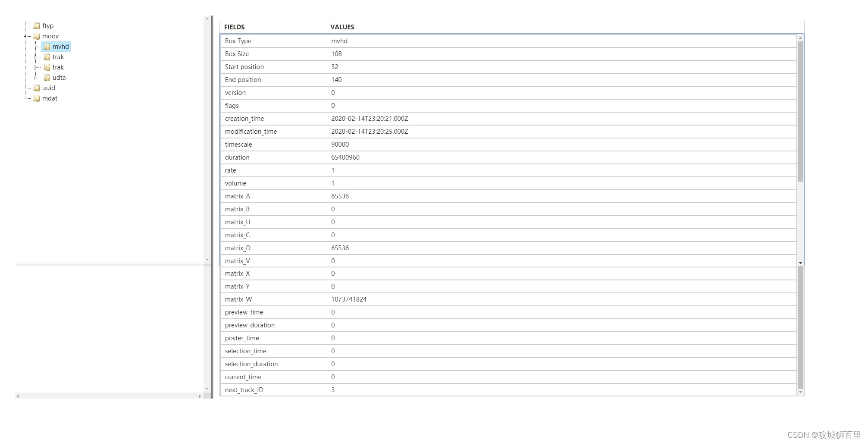Screen dimensions: 868x443
Task: Click the udta box folder icon
Action: [x=47, y=78]
